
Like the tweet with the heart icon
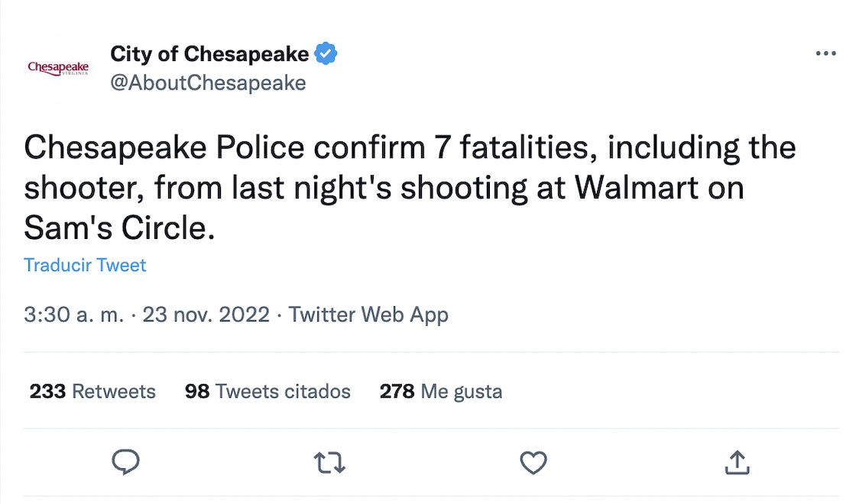click(x=533, y=462)
